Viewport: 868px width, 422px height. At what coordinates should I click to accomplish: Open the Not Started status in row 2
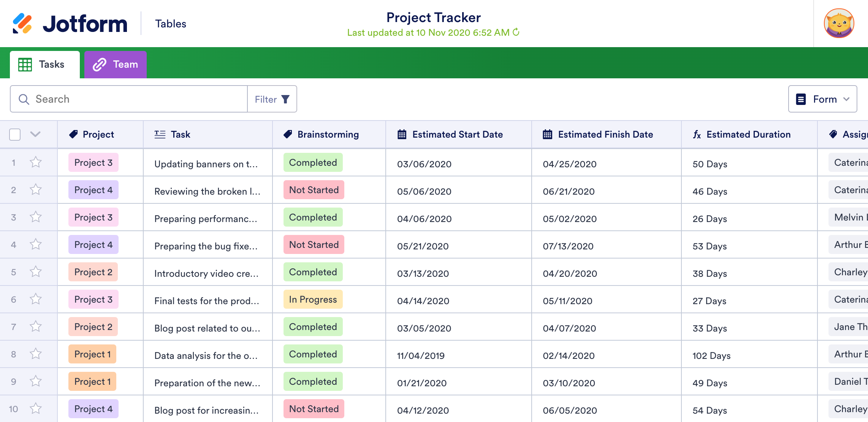314,190
